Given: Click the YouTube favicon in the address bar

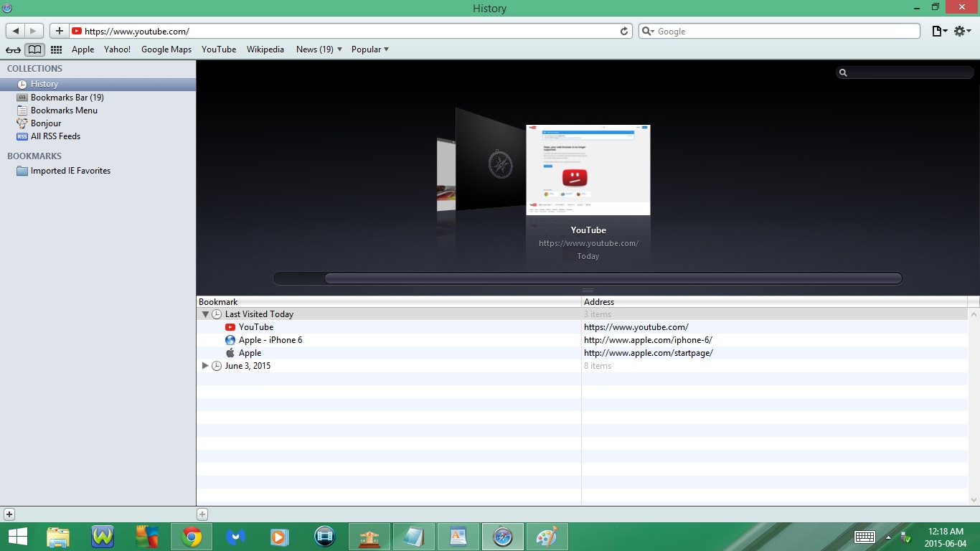Looking at the screenshot, I should coord(77,31).
